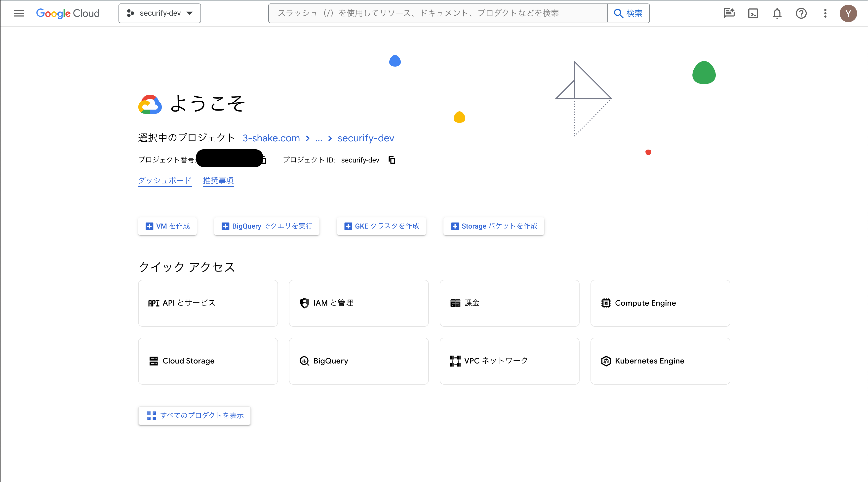Click GKE クラスタを作成 button
The height and width of the screenshot is (482, 868).
point(381,226)
